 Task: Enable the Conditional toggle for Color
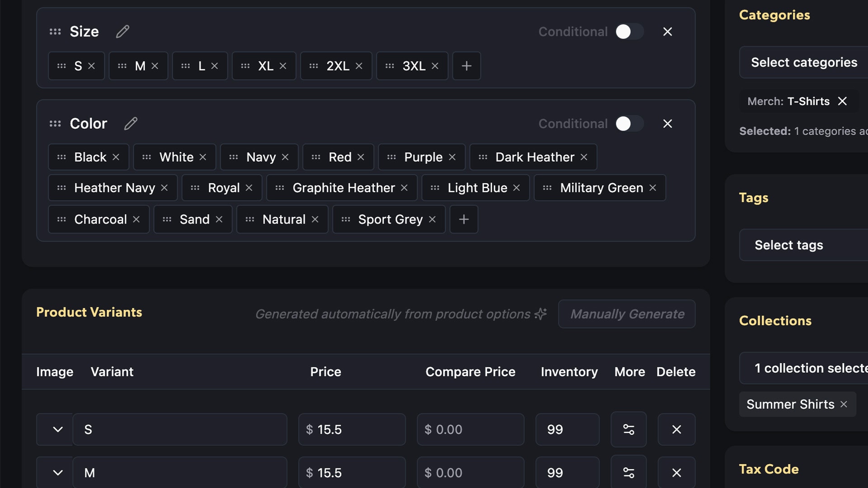tap(629, 123)
